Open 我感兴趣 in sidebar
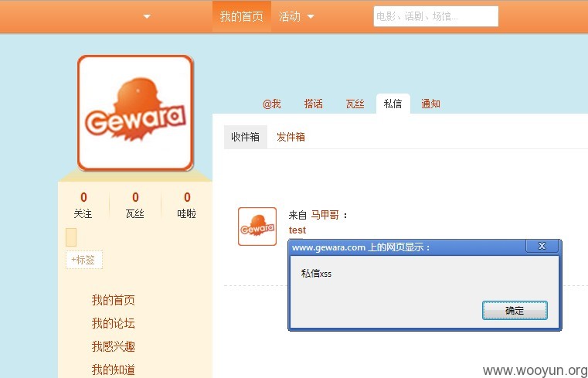Image resolution: width=588 pixels, height=378 pixels. (x=114, y=346)
